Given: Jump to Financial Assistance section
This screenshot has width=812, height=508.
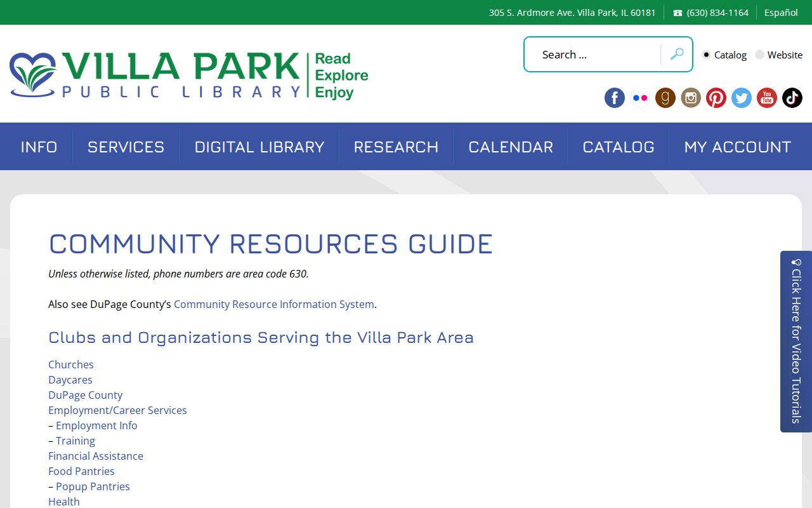Looking at the screenshot, I should pyautogui.click(x=96, y=456).
